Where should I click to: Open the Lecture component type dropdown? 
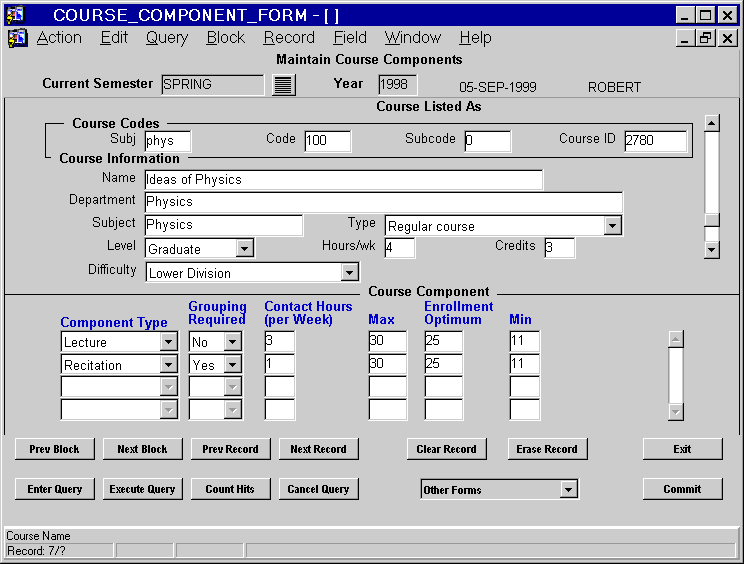pyautogui.click(x=168, y=342)
